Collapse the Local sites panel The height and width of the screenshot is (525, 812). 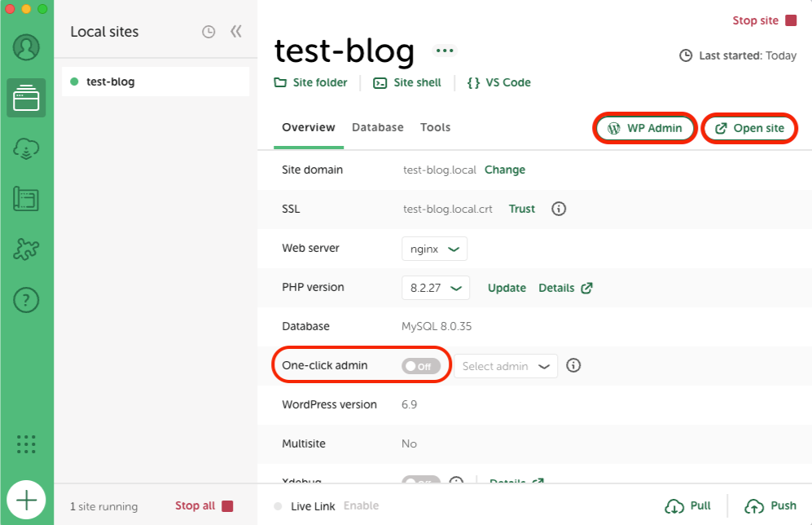pyautogui.click(x=236, y=32)
